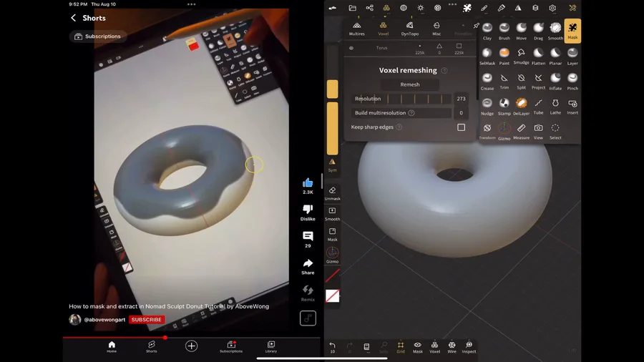This screenshot has height=362, width=644.
Task: Select the Pinch tool
Action: pyautogui.click(x=572, y=82)
